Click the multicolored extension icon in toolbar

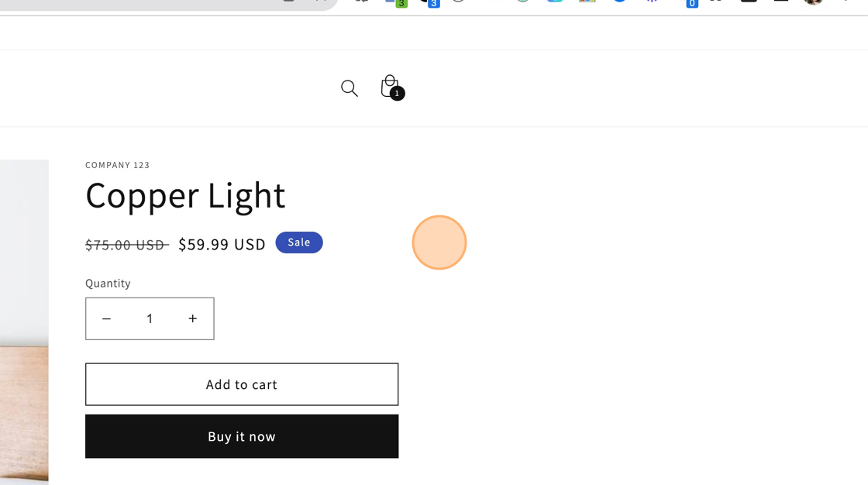click(x=587, y=1)
